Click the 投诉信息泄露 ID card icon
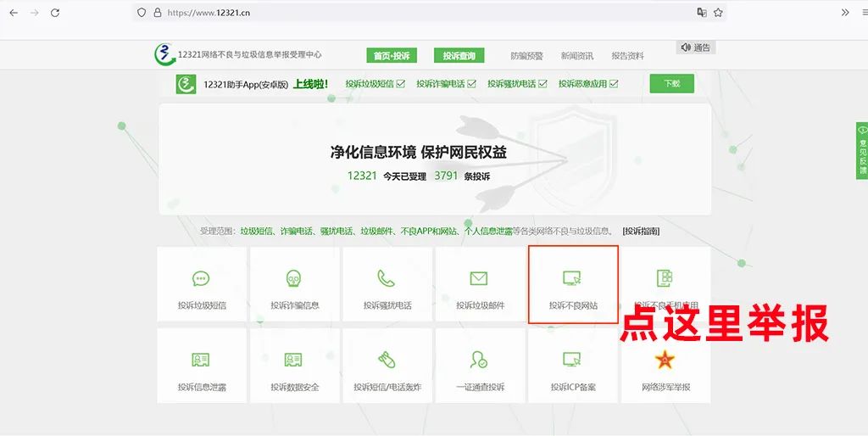The image size is (868, 436). click(201, 361)
